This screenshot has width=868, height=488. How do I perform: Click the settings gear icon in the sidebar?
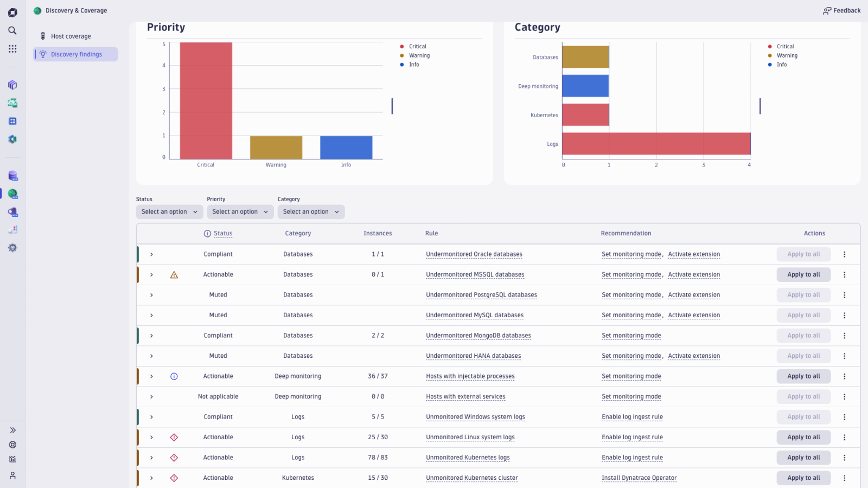(12, 248)
